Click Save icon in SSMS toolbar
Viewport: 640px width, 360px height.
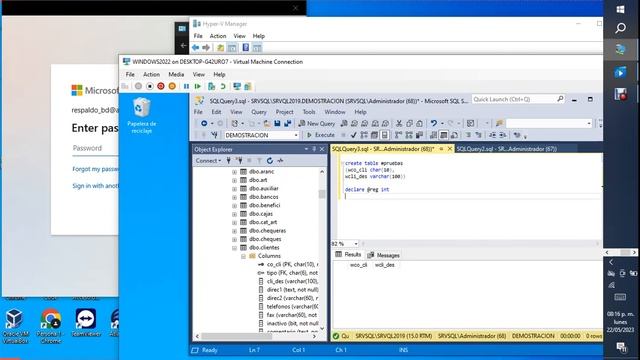click(x=277, y=123)
